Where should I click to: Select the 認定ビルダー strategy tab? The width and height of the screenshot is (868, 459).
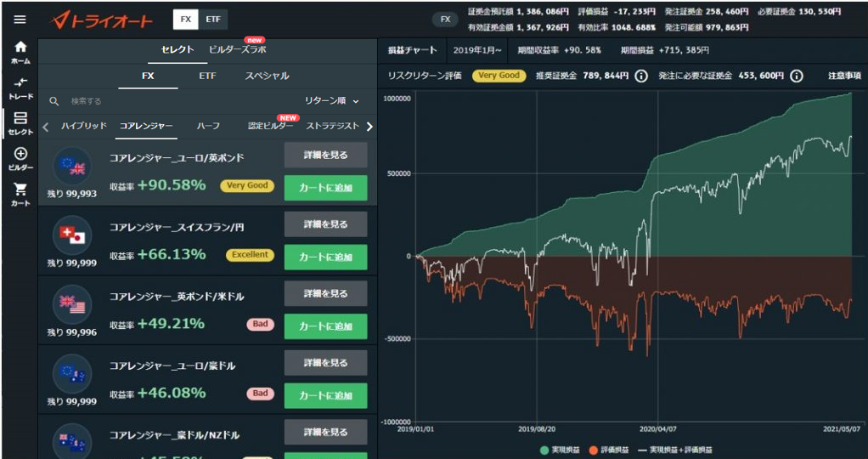(271, 126)
